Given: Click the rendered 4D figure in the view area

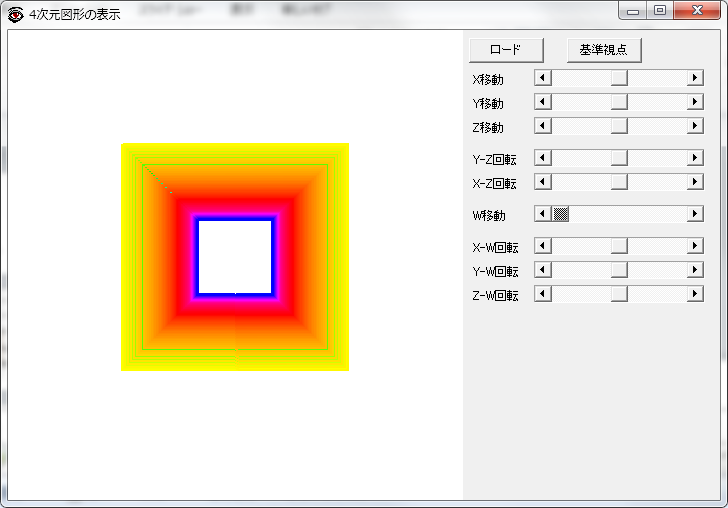Looking at the screenshot, I should [235, 257].
